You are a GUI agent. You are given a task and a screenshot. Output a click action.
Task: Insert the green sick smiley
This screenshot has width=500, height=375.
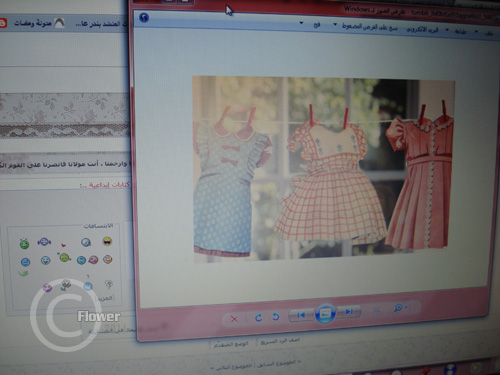click(x=24, y=244)
